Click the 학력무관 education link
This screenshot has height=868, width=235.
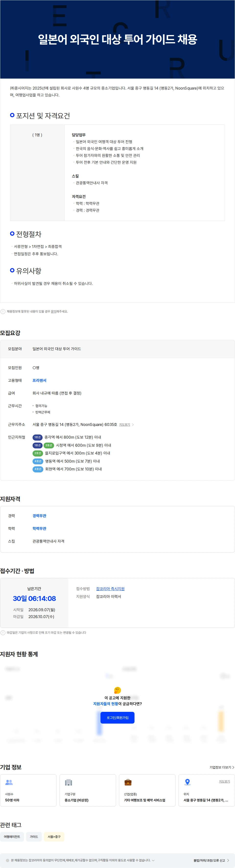point(39,528)
